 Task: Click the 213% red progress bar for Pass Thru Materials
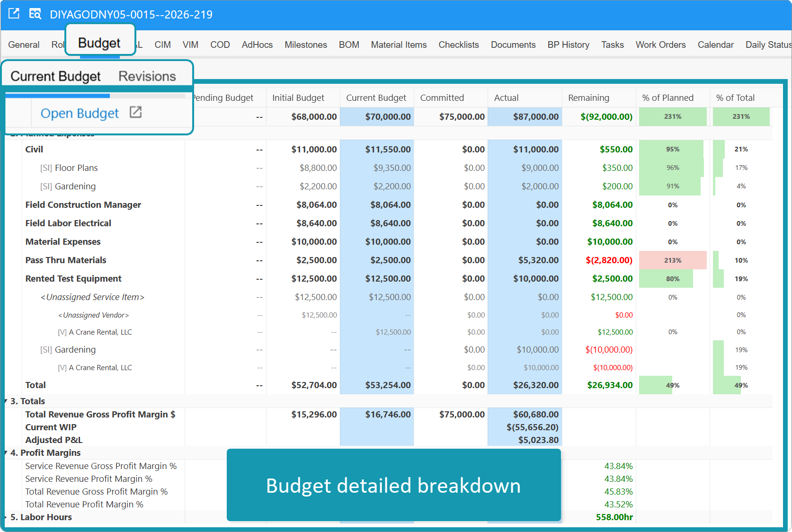pos(672,260)
